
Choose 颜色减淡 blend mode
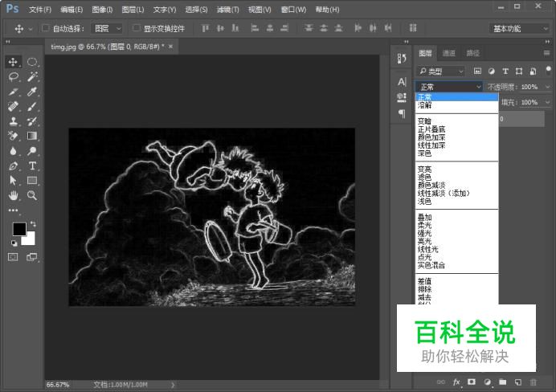click(x=431, y=185)
